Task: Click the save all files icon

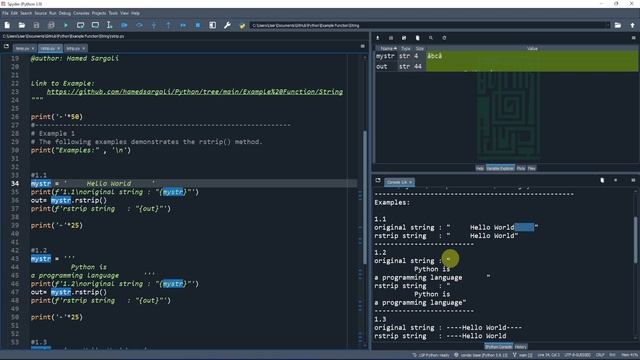Action: (x=51, y=25)
